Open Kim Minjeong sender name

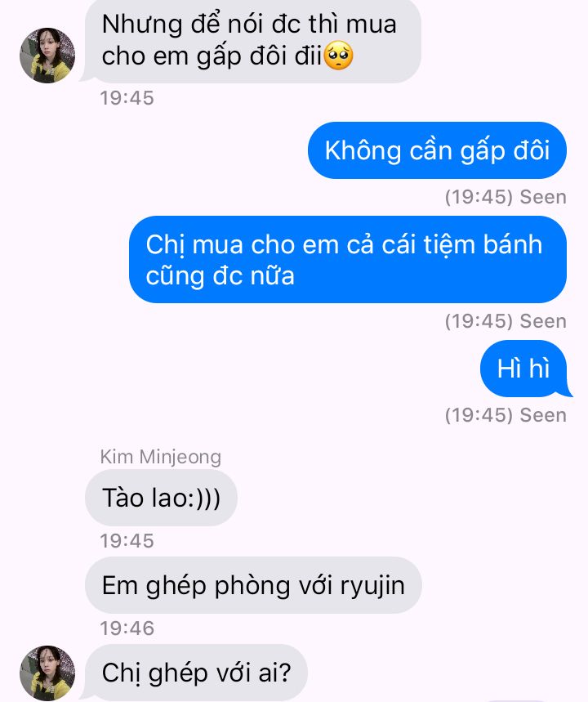(161, 457)
